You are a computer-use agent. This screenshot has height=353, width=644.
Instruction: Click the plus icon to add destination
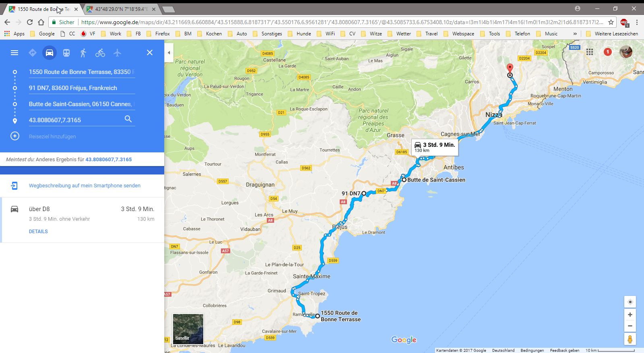(x=15, y=136)
